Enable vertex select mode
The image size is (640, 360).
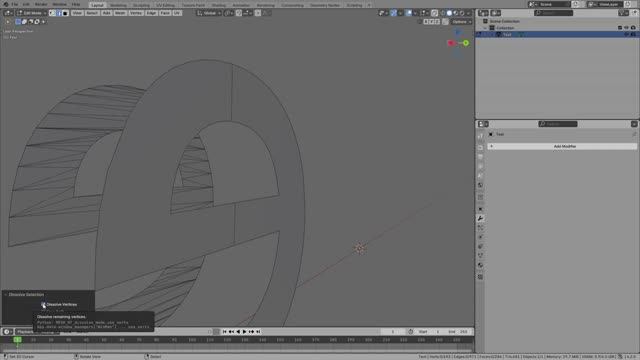52,13
